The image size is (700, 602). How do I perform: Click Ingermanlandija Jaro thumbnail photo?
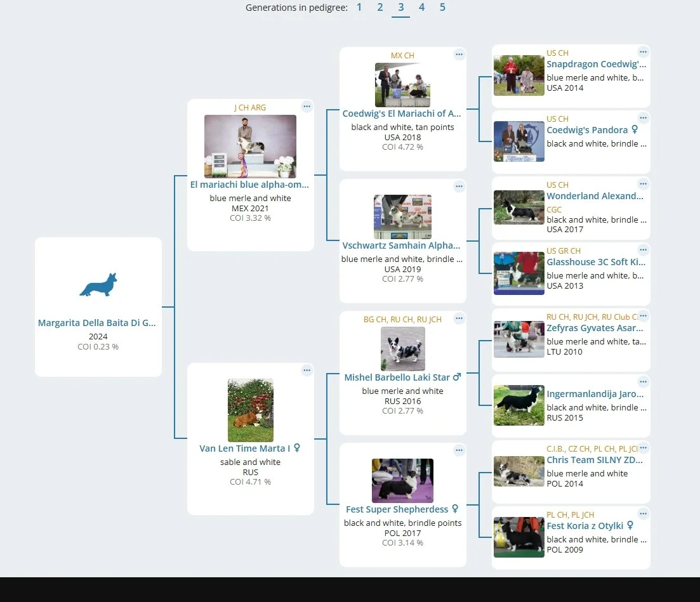click(x=518, y=405)
